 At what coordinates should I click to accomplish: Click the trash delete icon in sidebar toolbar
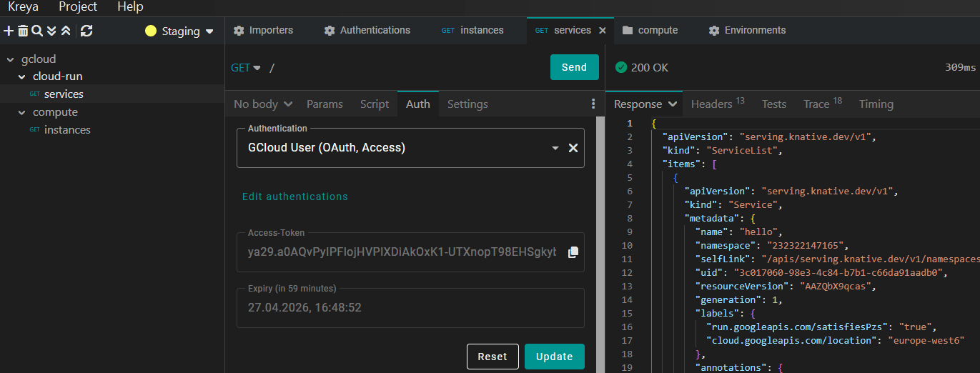tap(23, 31)
